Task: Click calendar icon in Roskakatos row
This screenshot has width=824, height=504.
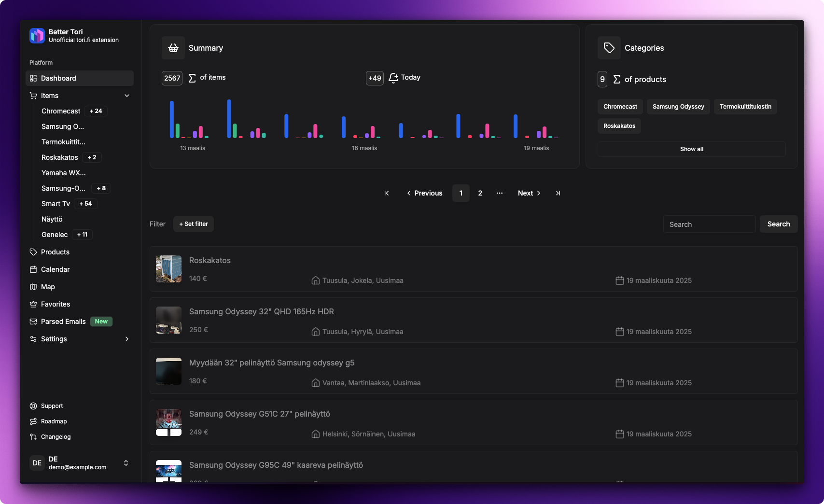Action: coord(620,280)
